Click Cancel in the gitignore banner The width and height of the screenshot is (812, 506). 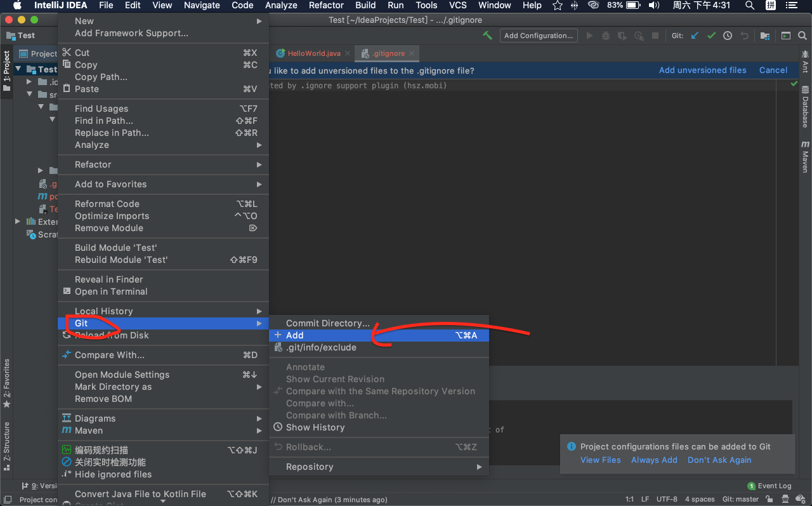click(x=773, y=70)
